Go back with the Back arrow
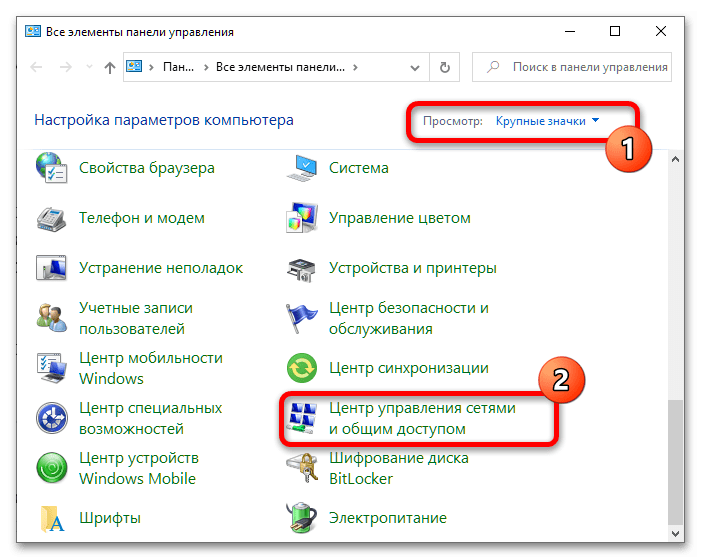701x559 pixels. pos(36,67)
